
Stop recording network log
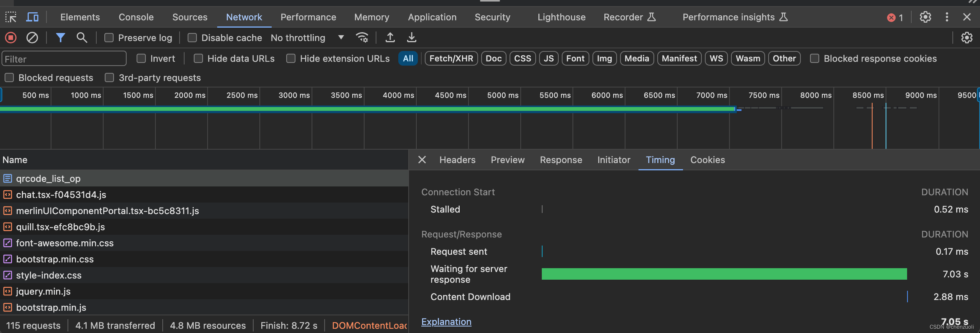click(x=11, y=38)
